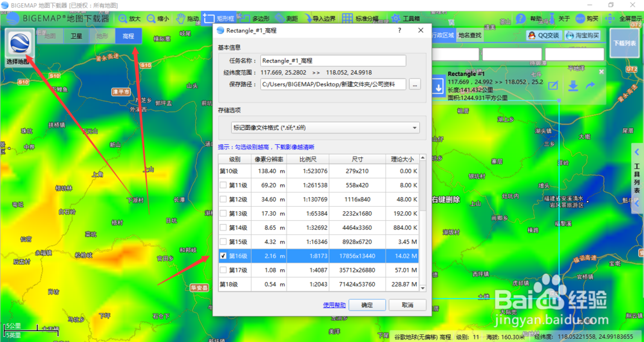
Task: Open the 关于 about item
Action: pos(559,19)
